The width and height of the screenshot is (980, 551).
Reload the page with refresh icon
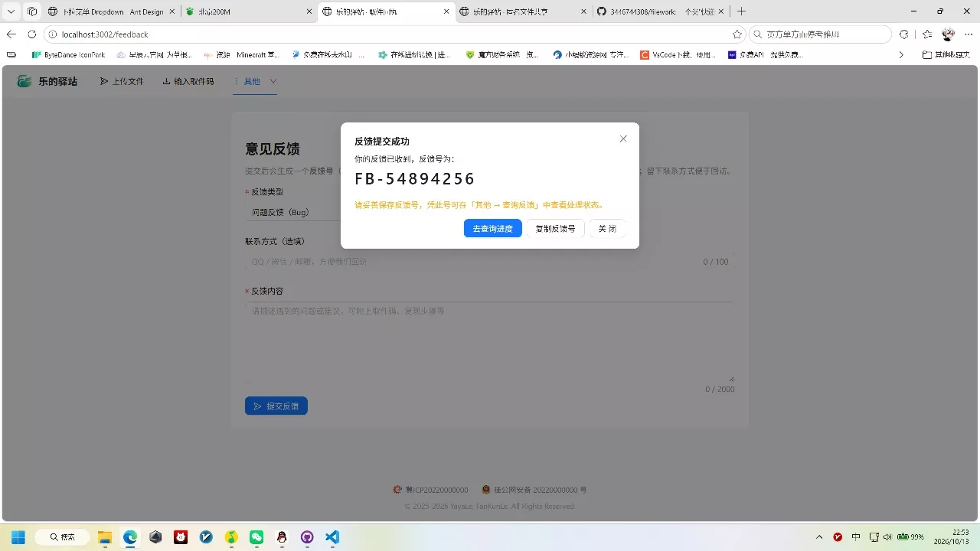[32, 34]
